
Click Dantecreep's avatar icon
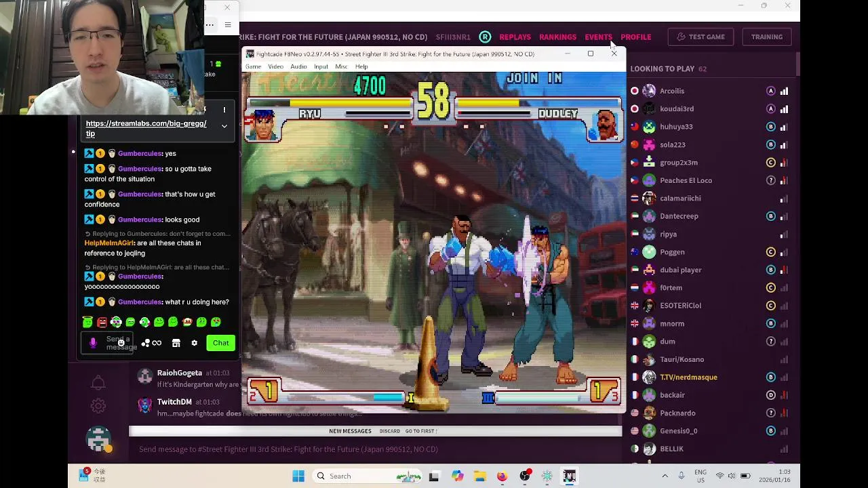pos(649,216)
